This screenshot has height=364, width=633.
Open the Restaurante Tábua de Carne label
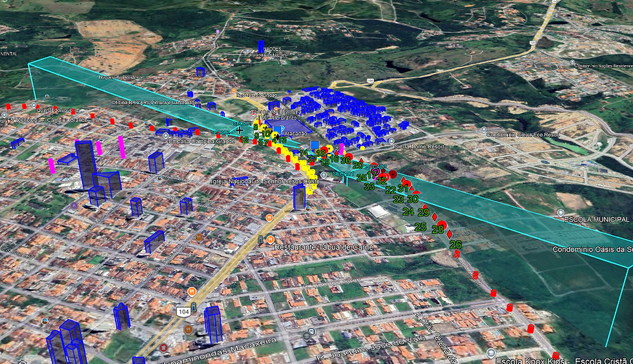tap(324, 247)
